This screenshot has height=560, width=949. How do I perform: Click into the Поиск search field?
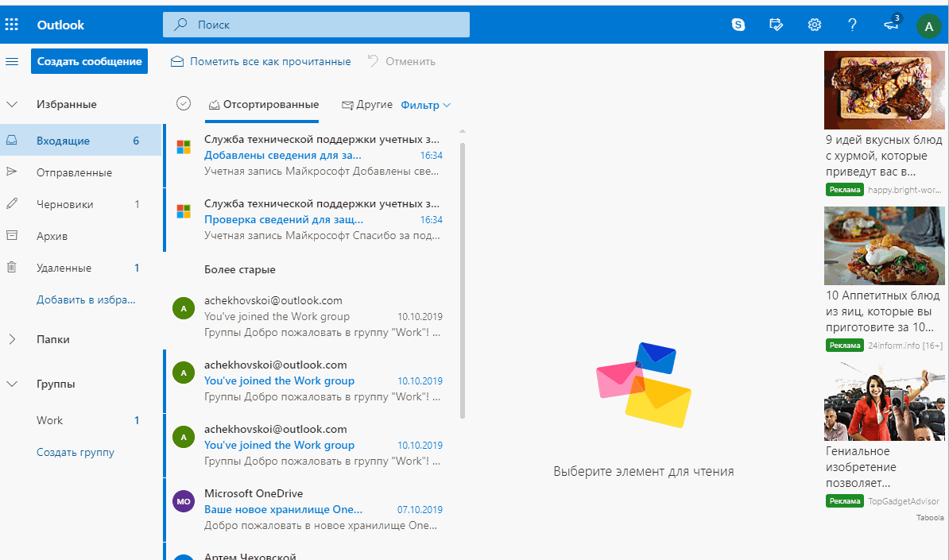[316, 25]
